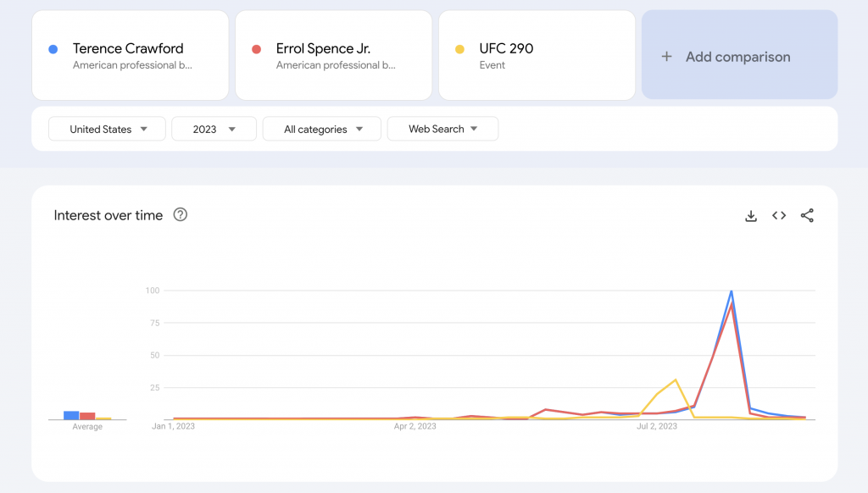The image size is (868, 493).
Task: Edit the UFC 290 search term
Action: 506,49
